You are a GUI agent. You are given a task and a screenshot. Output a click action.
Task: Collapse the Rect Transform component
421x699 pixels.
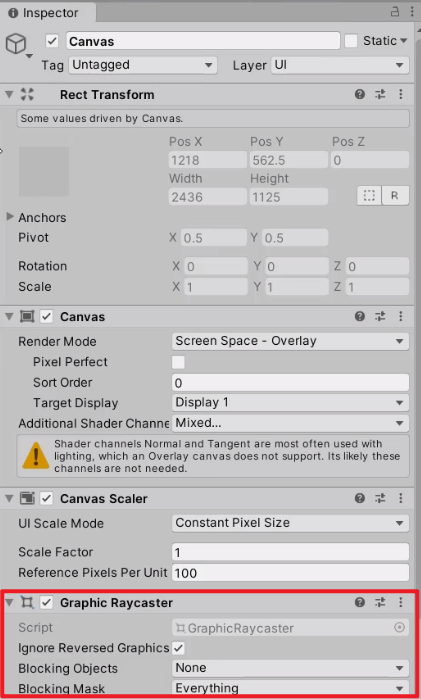click(9, 94)
